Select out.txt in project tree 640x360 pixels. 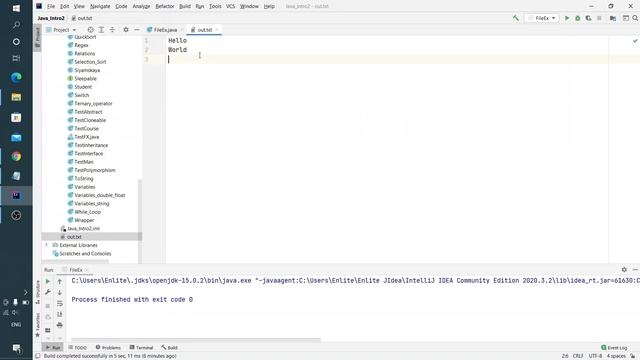74,237
